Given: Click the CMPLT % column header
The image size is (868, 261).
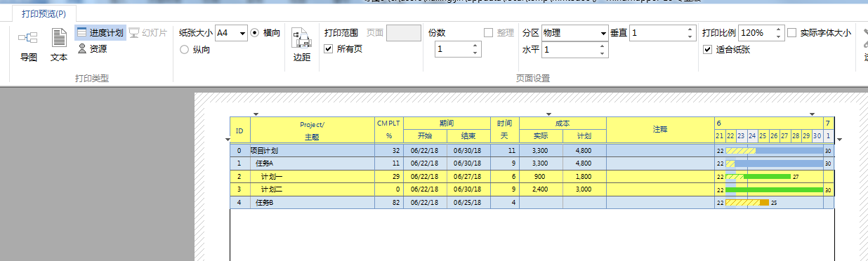Looking at the screenshot, I should click(388, 130).
